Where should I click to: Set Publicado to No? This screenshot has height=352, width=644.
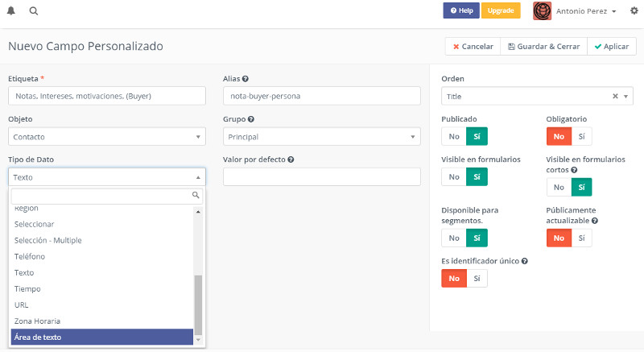click(454, 136)
